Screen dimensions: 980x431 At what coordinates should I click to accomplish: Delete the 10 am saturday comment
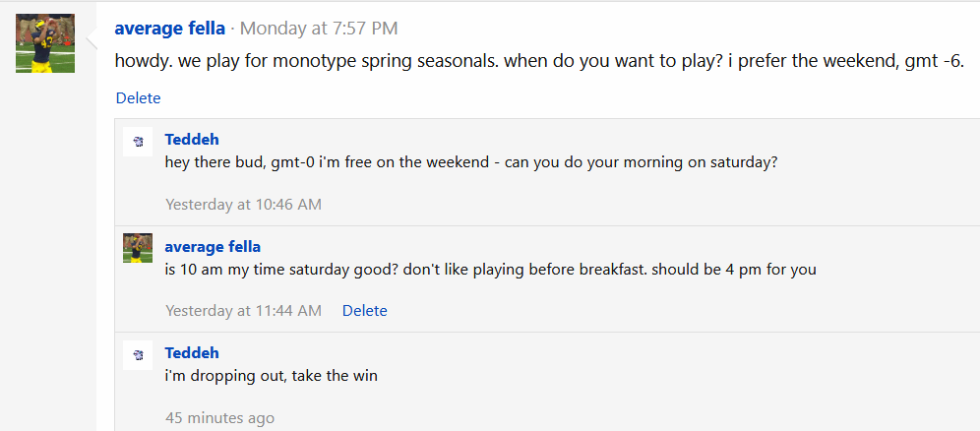(364, 310)
